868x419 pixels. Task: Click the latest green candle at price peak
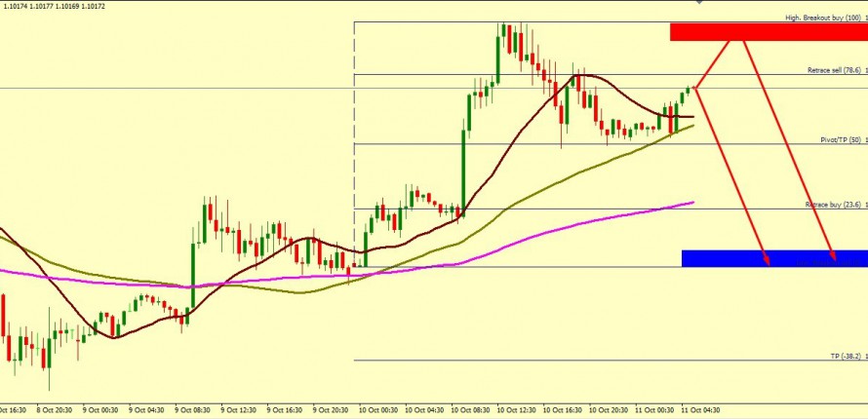[688, 92]
